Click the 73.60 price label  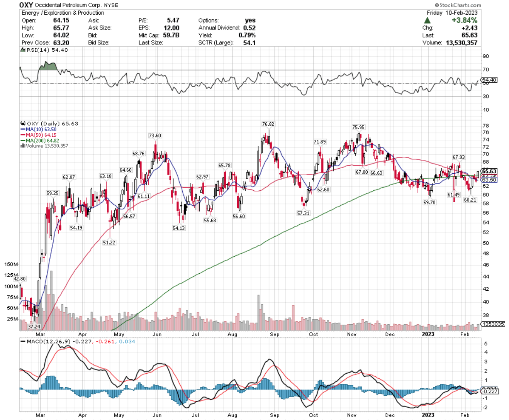point(155,136)
